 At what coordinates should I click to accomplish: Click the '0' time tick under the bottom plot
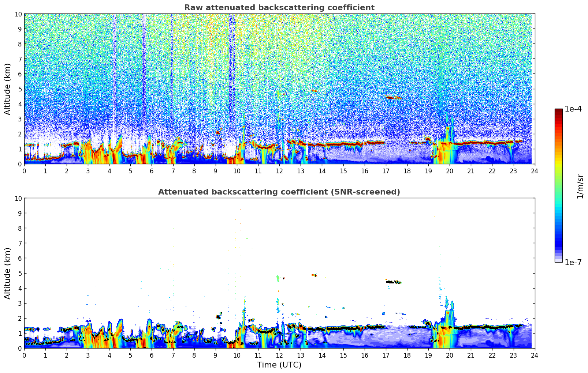[x=25, y=355]
